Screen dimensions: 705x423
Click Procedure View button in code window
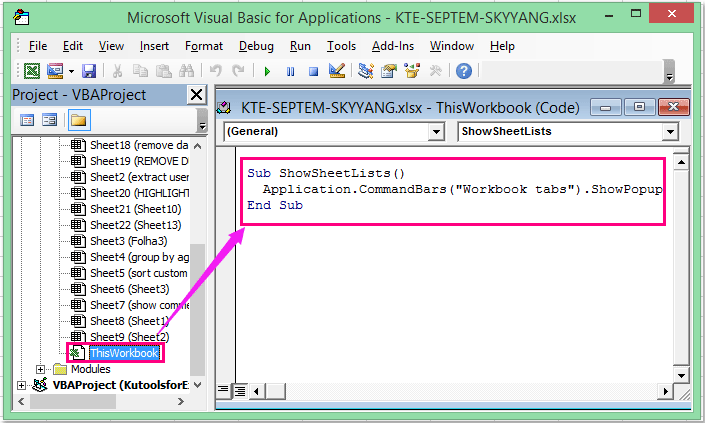click(223, 391)
